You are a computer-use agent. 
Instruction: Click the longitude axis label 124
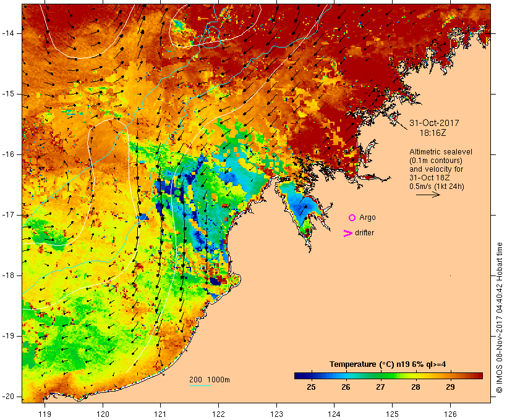[334, 414]
